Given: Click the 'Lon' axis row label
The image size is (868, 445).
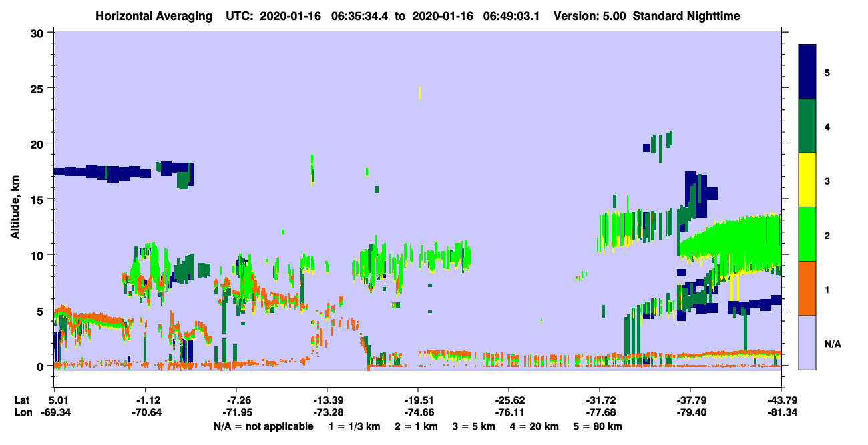Looking at the screenshot, I should tap(23, 412).
